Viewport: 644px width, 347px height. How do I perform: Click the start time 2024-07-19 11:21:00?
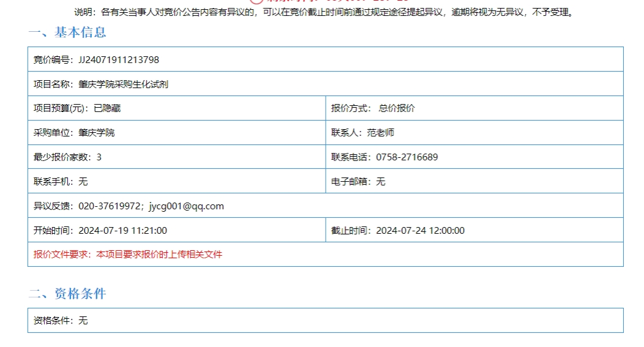pyautogui.click(x=122, y=231)
